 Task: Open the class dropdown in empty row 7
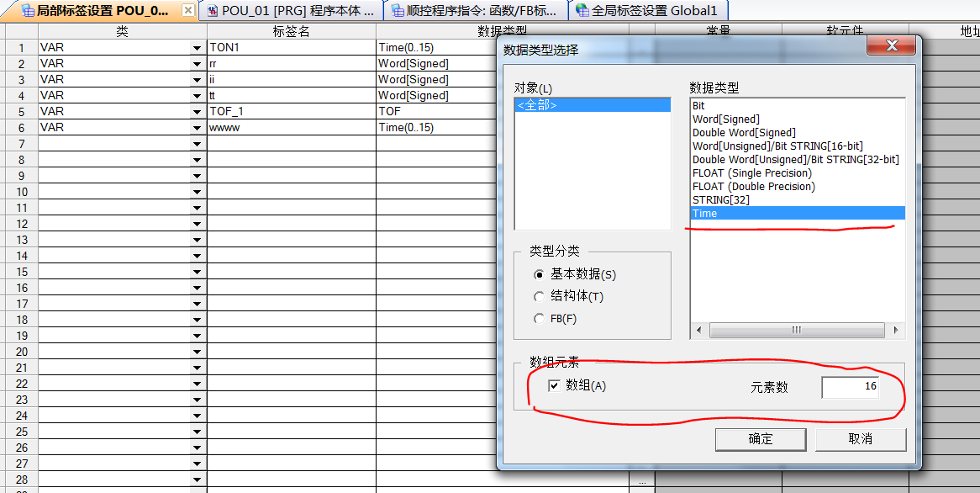198,144
